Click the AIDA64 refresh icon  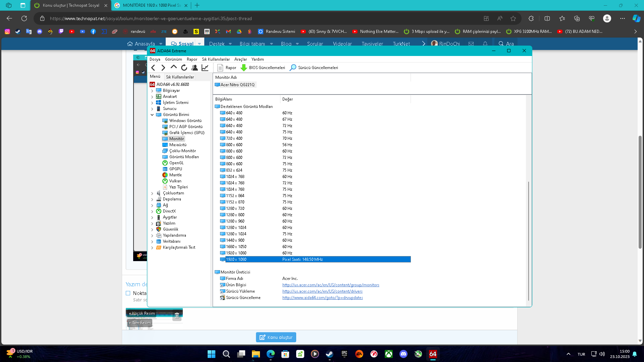pyautogui.click(x=184, y=68)
